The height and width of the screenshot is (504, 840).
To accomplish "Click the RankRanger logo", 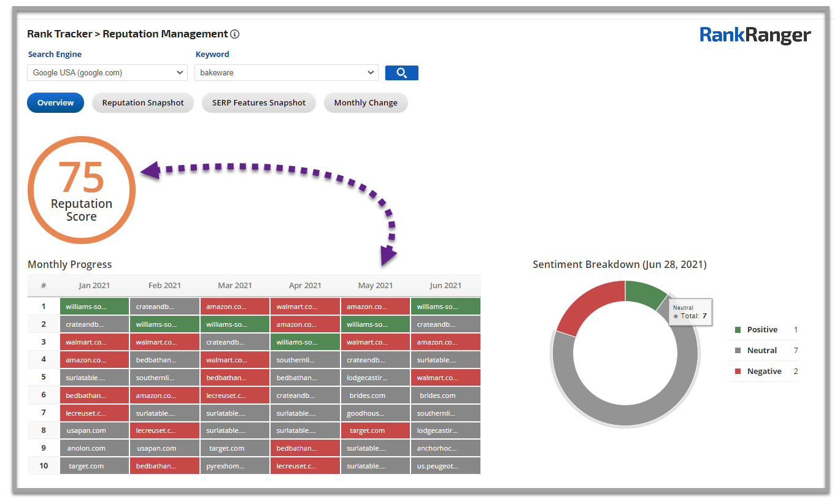I will coord(755,36).
